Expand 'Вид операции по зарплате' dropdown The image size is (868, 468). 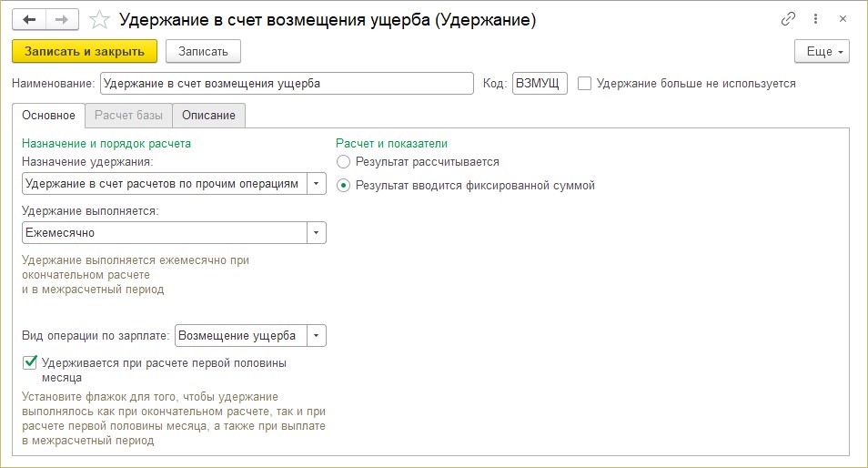(x=316, y=336)
